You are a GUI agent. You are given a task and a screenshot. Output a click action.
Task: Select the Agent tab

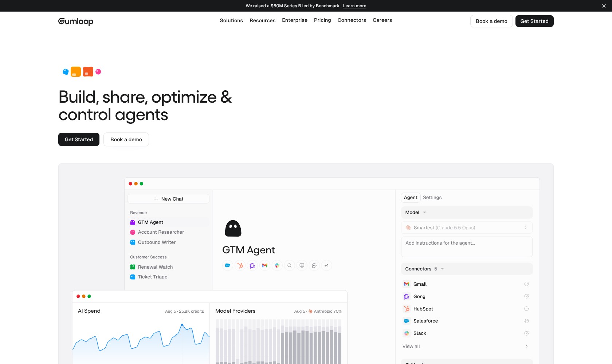tap(411, 197)
